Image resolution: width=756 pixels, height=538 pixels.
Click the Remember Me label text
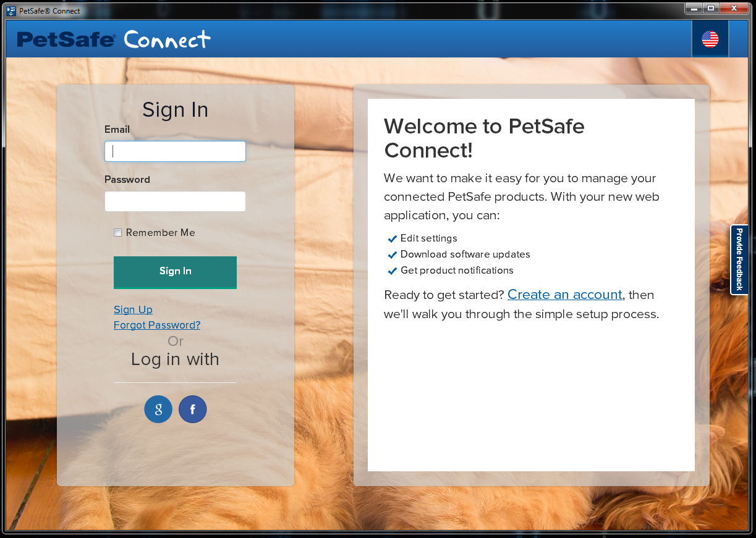pos(160,233)
